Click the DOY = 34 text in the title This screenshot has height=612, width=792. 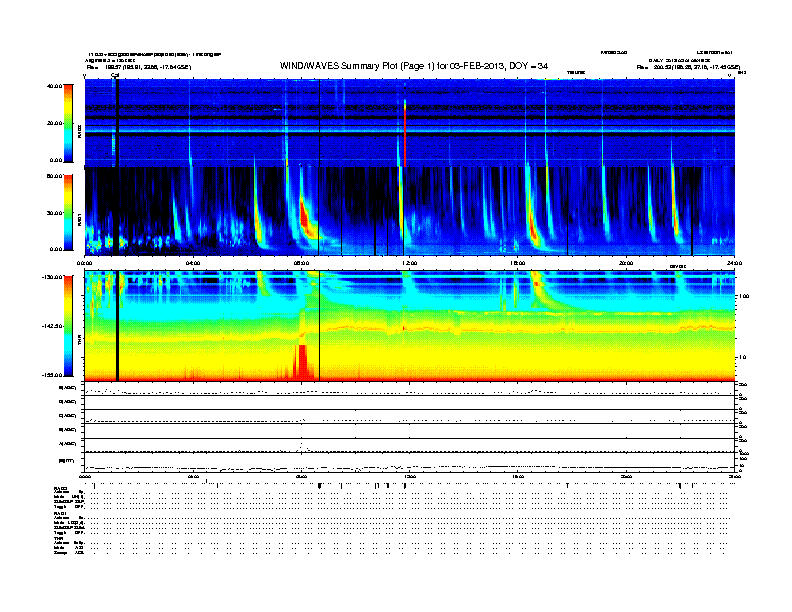click(528, 66)
